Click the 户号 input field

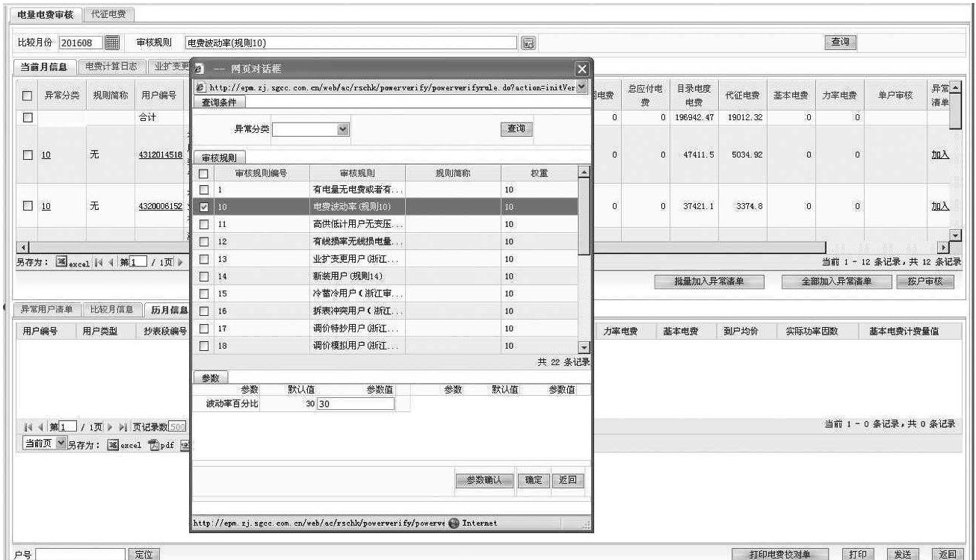pyautogui.click(x=81, y=554)
